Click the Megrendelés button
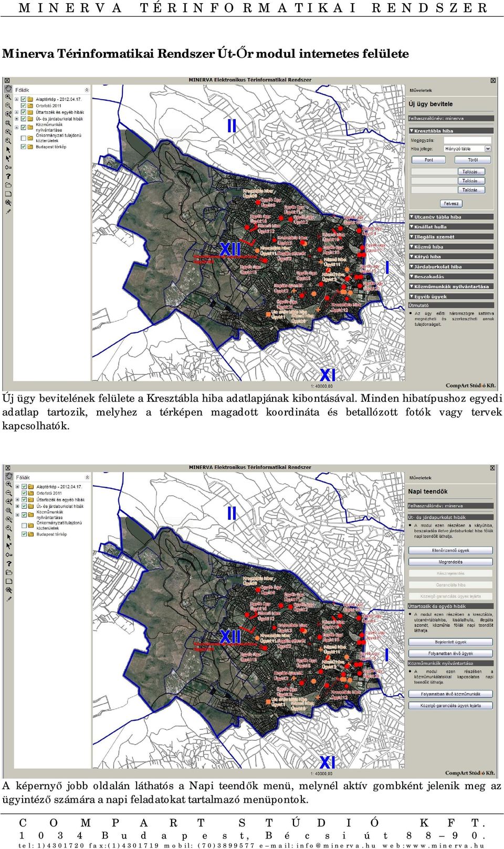504x849 pixels. [450, 562]
